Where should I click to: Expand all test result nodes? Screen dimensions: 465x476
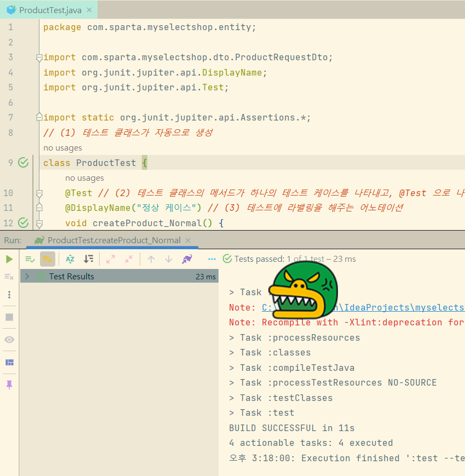tap(111, 259)
